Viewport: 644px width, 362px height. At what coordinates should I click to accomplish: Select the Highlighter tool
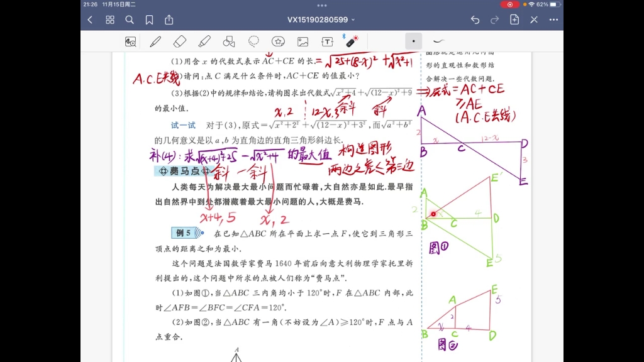pyautogui.click(x=204, y=41)
